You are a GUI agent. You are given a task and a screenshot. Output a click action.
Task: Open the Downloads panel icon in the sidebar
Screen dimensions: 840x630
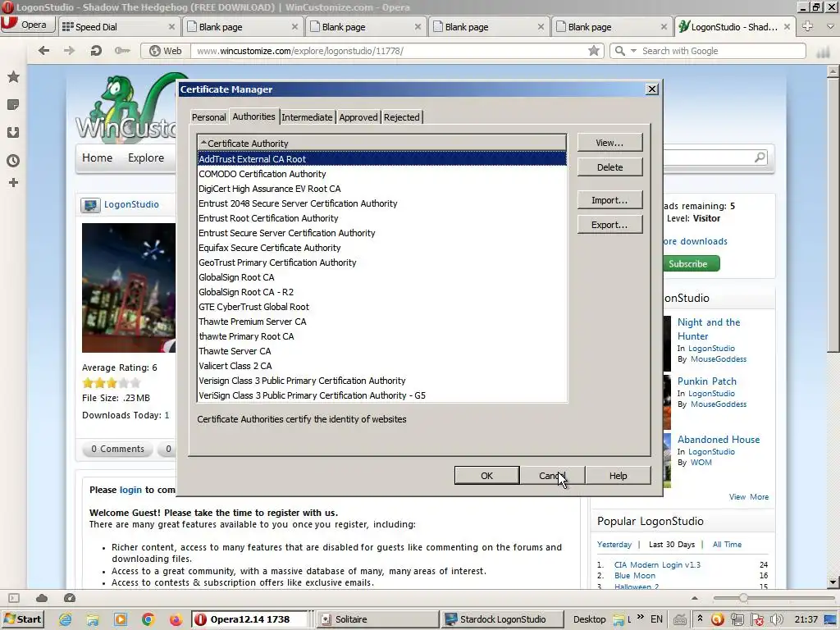(13, 132)
